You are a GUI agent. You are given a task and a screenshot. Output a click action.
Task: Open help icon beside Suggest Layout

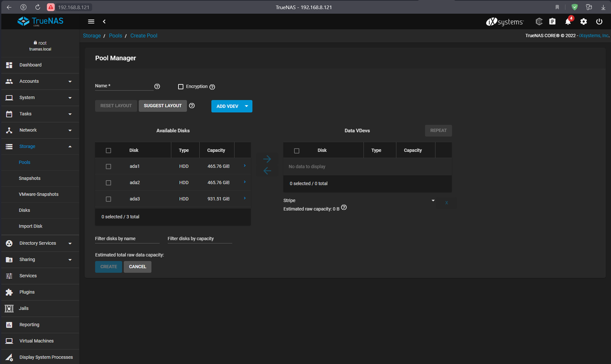click(x=192, y=106)
